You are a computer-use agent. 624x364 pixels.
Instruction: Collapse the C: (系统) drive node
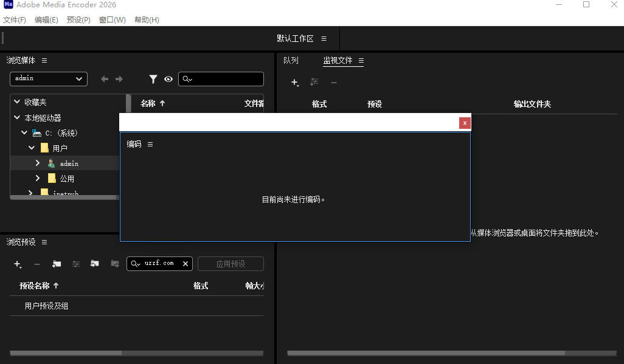coord(24,132)
